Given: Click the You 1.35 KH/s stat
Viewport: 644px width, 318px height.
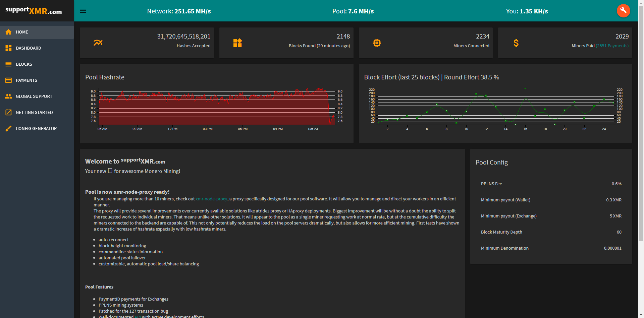Looking at the screenshot, I should point(527,11).
